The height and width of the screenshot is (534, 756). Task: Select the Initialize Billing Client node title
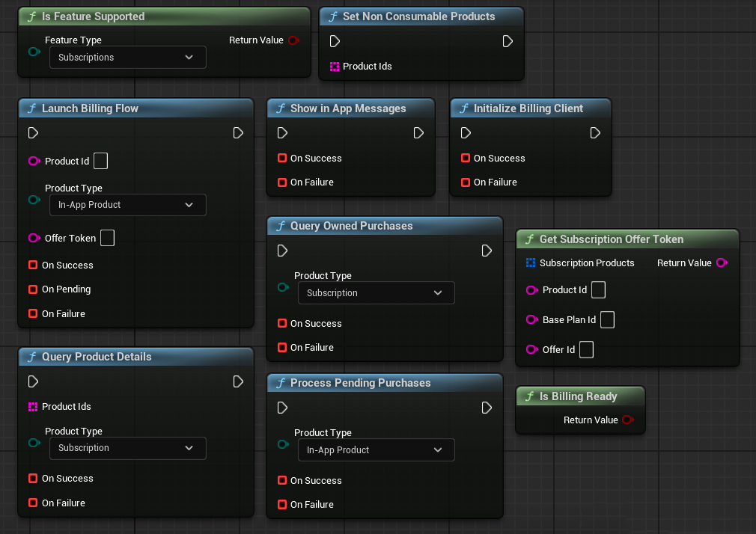click(528, 108)
